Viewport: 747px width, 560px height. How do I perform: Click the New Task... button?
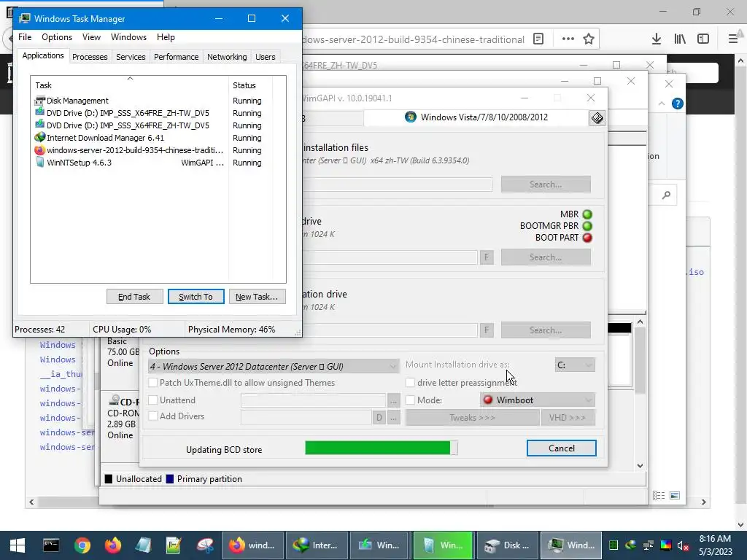257,297
